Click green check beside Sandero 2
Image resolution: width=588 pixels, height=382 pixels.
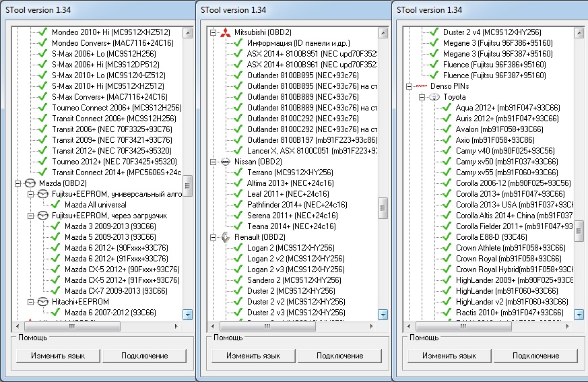[238, 280]
